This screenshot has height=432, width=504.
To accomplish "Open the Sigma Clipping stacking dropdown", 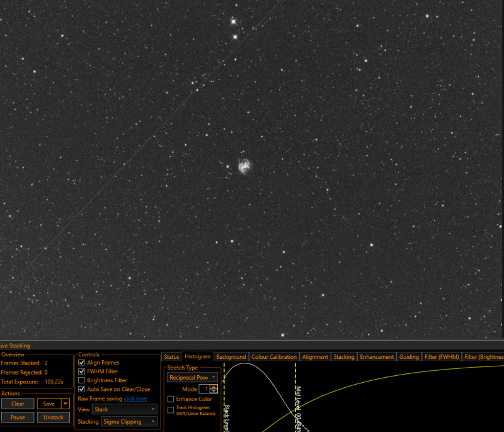I will 129,421.
